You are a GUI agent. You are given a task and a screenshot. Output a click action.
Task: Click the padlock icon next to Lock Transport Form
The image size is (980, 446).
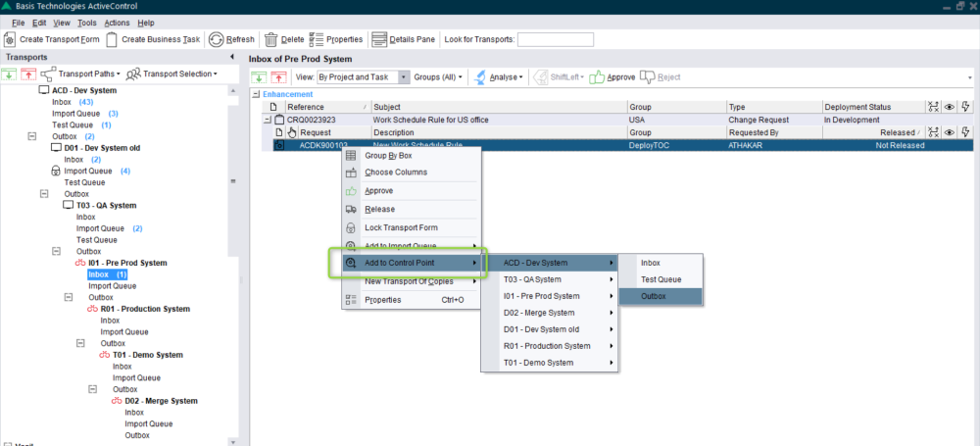coord(351,227)
